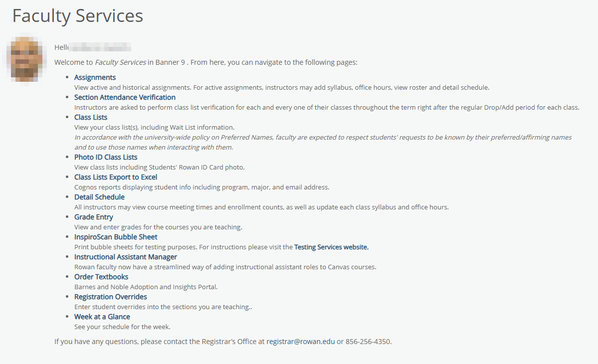The image size is (598, 364).
Task: Click the Faculty Services page heading
Action: [78, 16]
